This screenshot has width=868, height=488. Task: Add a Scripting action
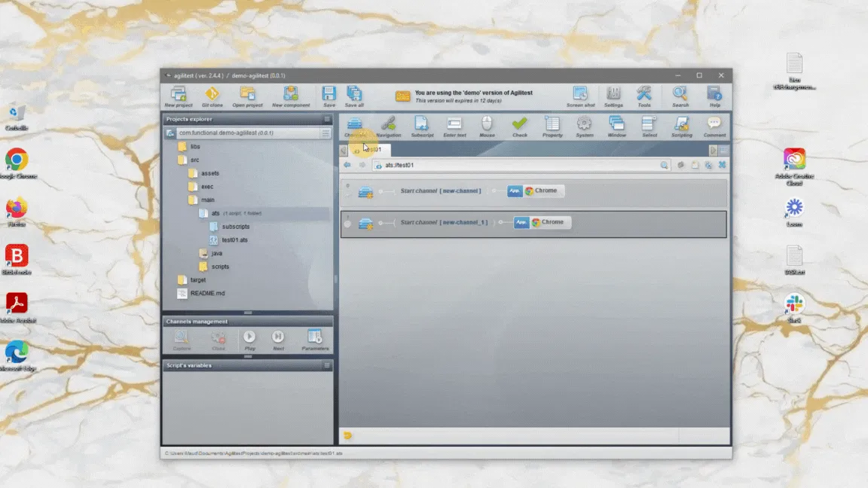click(681, 127)
